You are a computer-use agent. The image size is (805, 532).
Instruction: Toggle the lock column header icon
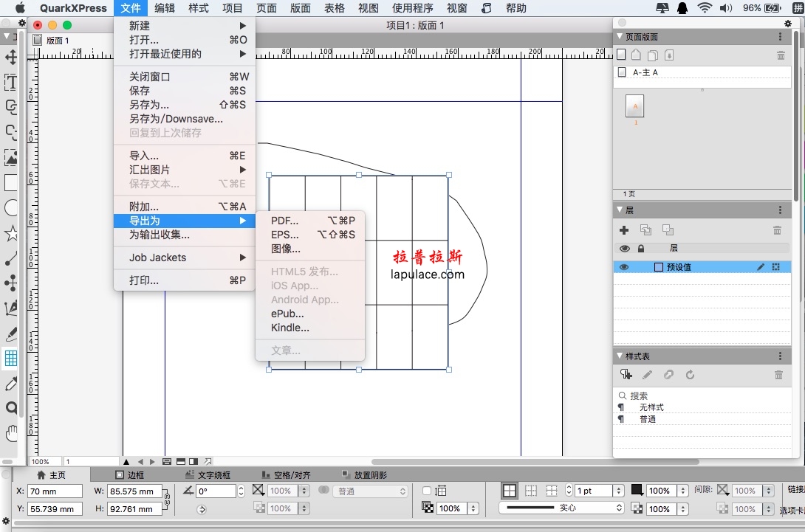click(641, 249)
